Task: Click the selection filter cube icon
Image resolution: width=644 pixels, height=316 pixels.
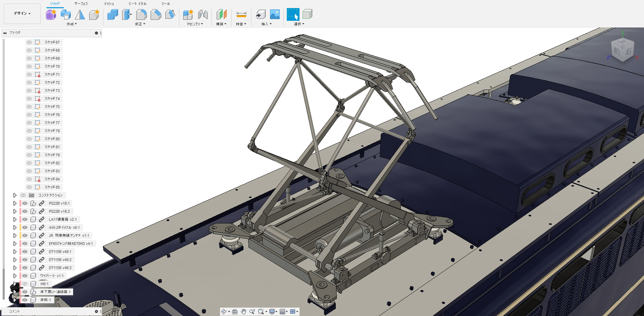Action: point(307,14)
